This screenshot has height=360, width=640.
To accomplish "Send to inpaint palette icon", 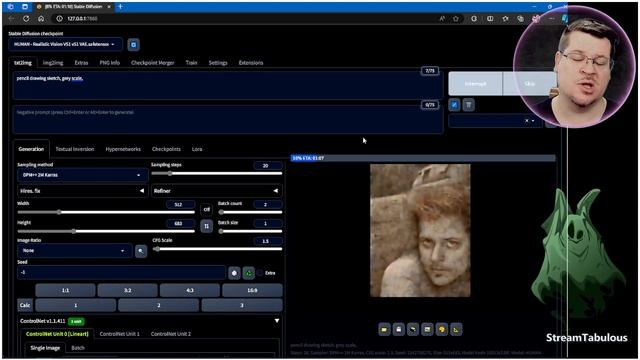I will tap(442, 329).
